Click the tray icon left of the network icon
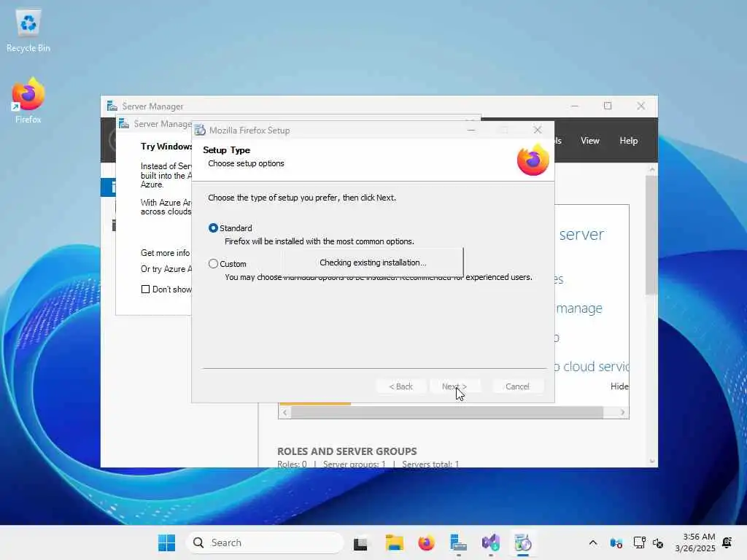 click(616, 542)
